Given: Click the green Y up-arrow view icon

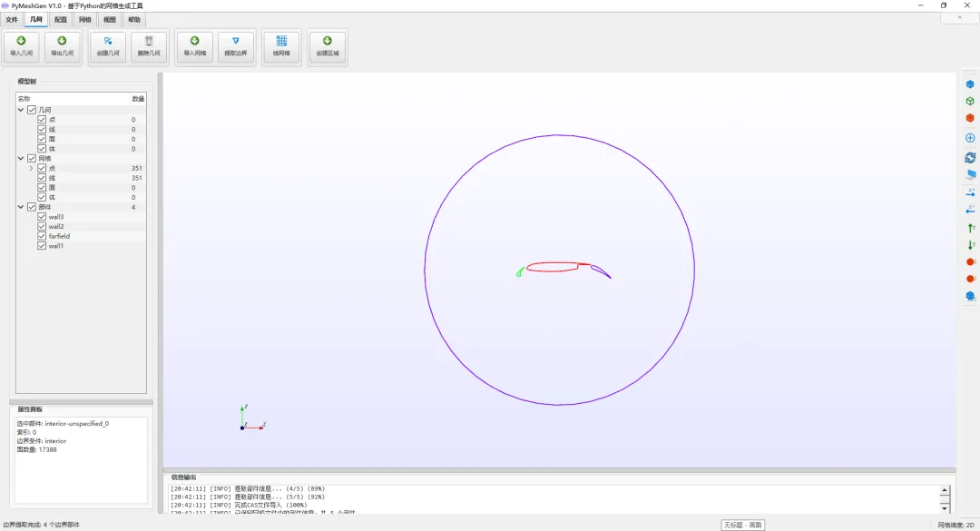Looking at the screenshot, I should tap(970, 229).
